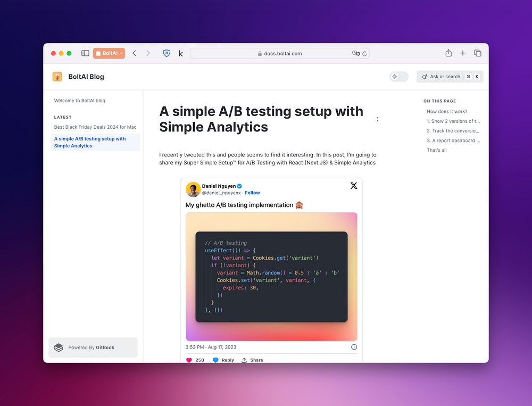Toggle the Safari sidebar icon

85,53
